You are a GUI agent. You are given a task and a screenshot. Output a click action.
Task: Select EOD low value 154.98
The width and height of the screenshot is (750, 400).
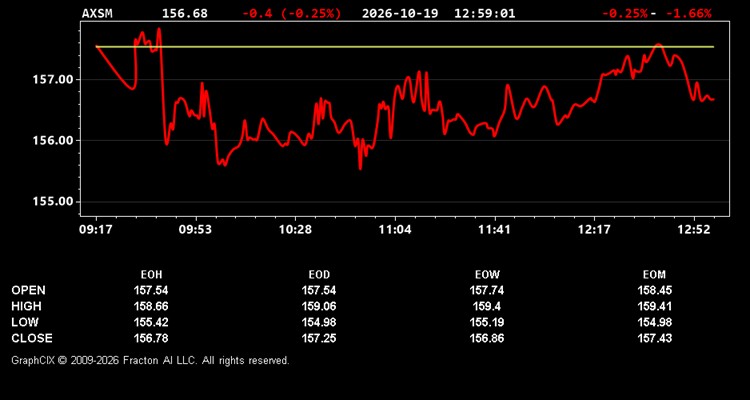(319, 322)
